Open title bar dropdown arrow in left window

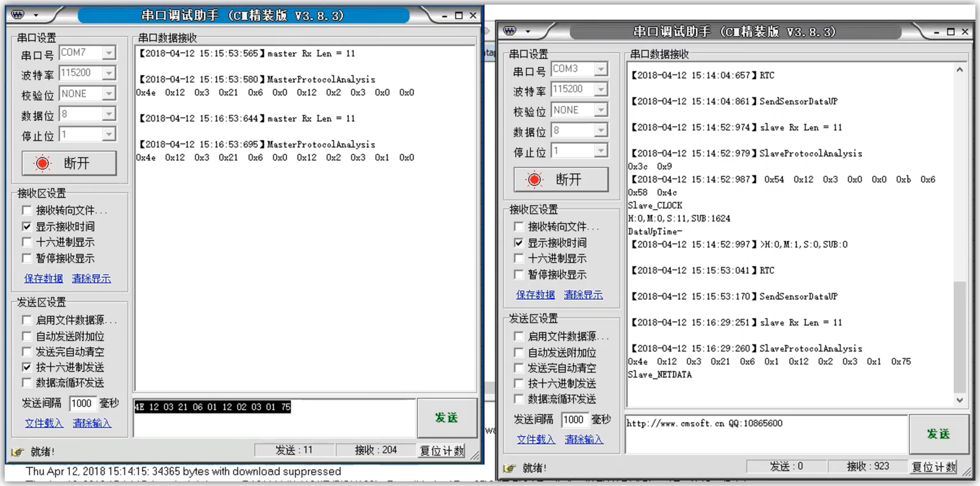(36, 15)
